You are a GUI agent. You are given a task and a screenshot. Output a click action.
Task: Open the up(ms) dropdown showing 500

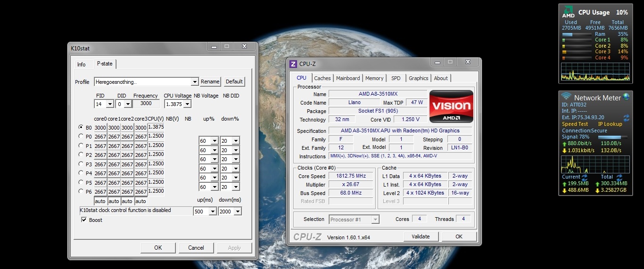[212, 212]
